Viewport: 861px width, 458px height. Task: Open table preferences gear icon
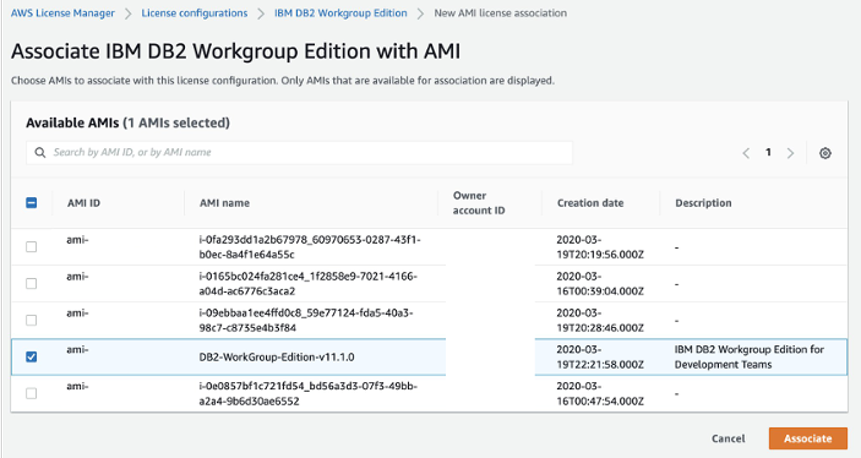pos(825,153)
